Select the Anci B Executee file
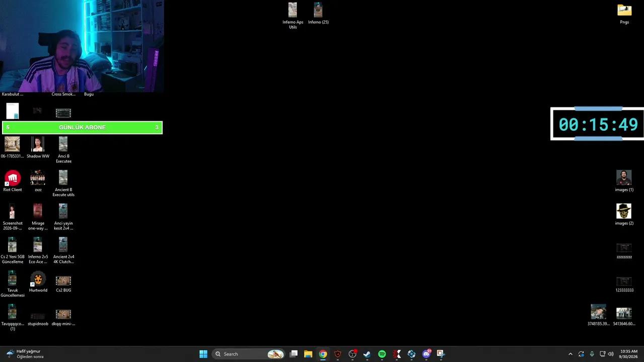This screenshot has width=644, height=362. pyautogui.click(x=63, y=150)
